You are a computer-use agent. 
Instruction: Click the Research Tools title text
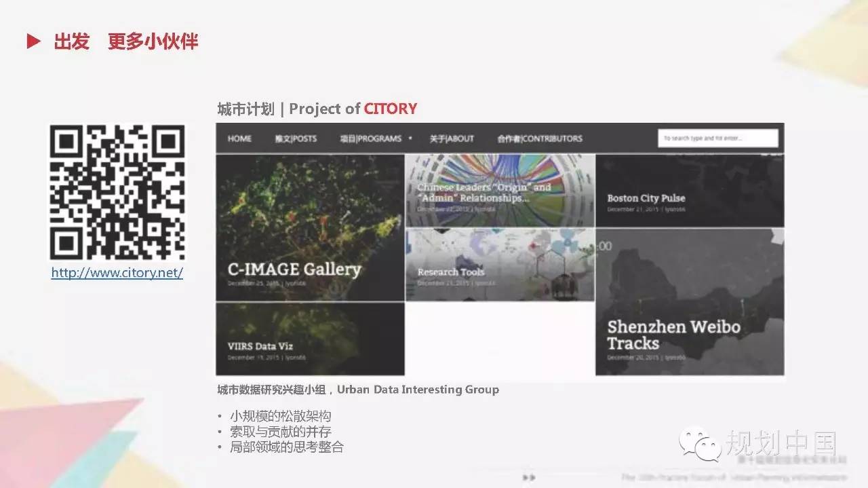click(x=451, y=272)
